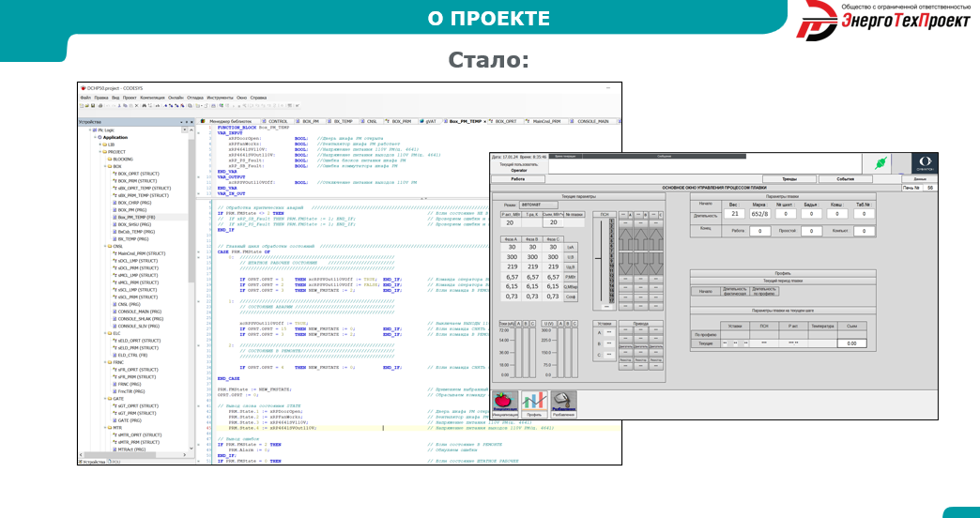Screen dimensions: 980x518
Task: Click the Find binoculars icon in the toolbar
Action: (145, 106)
